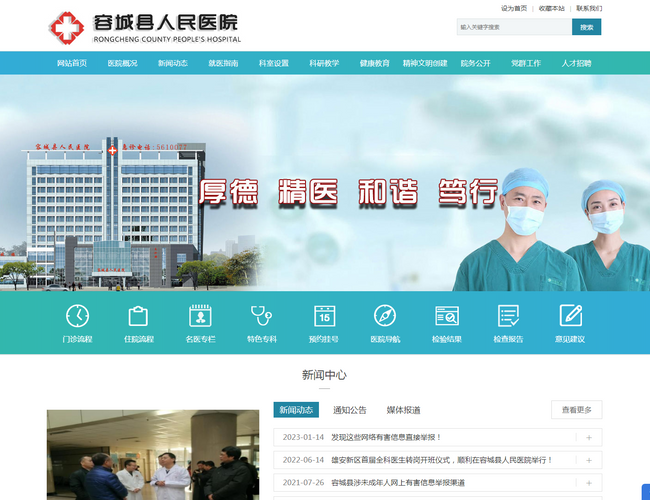Screen dimensions: 650x500
Task: Select the 特色专科 stethoscope icon
Action: pos(262,317)
